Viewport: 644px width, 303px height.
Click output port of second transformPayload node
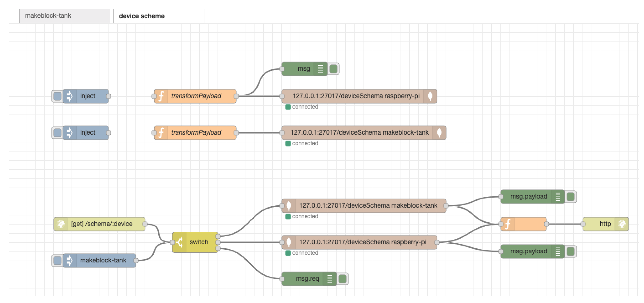(236, 133)
